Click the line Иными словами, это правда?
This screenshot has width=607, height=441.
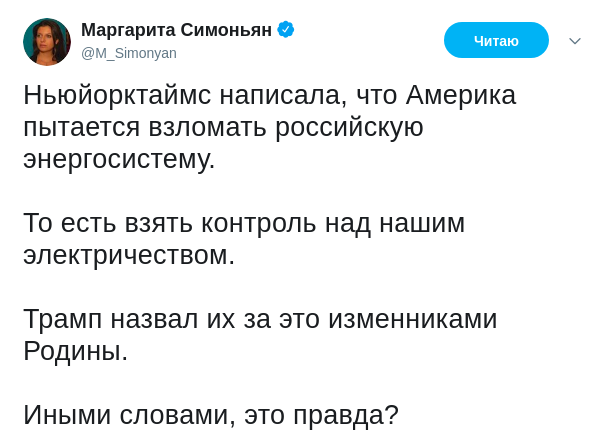pyautogui.click(x=211, y=415)
